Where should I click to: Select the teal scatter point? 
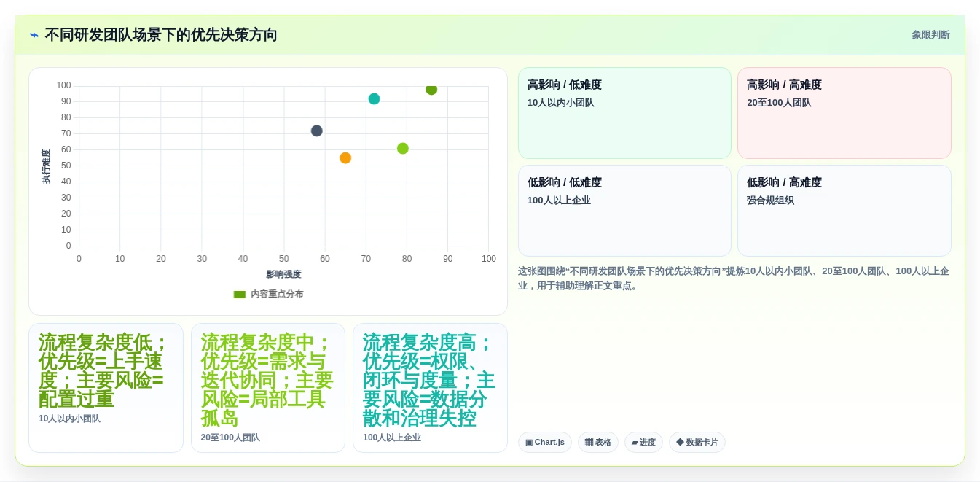pyautogui.click(x=374, y=99)
